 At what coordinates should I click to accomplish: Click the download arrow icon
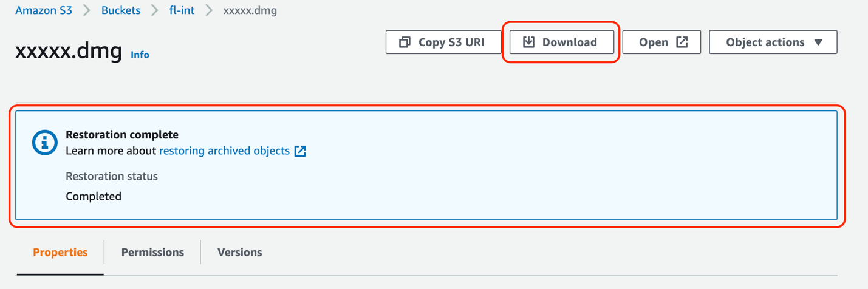coord(529,42)
